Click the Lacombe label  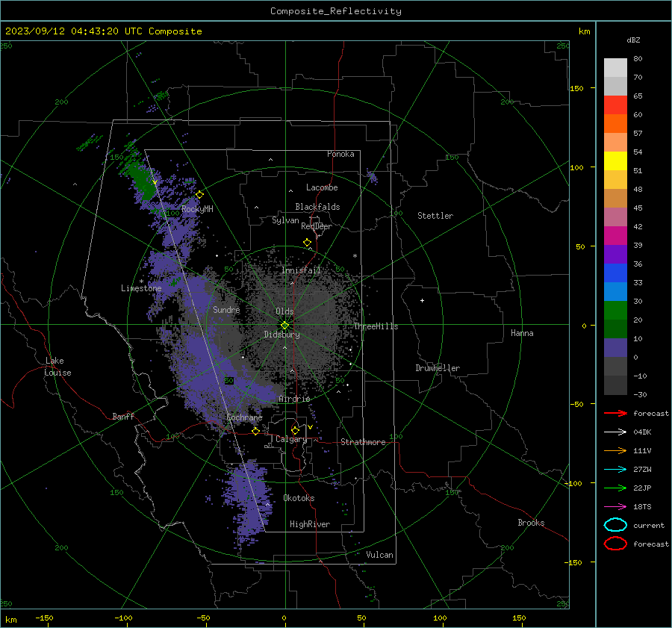coord(322,187)
